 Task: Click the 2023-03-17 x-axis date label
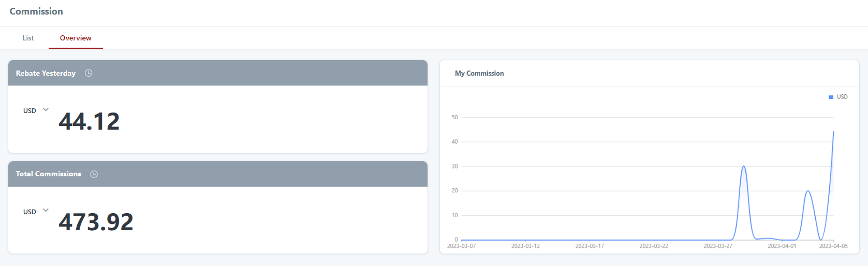(590, 246)
